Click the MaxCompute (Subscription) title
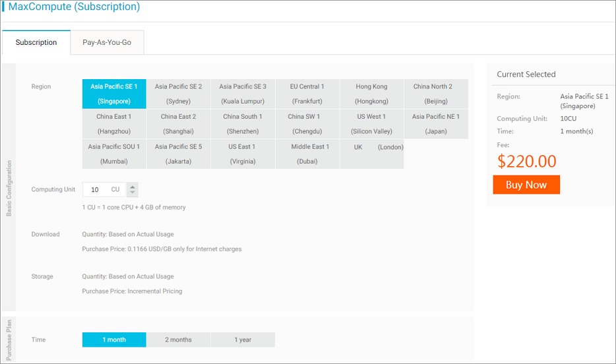Screen dimensions: 616x364 pyautogui.click(x=74, y=7)
